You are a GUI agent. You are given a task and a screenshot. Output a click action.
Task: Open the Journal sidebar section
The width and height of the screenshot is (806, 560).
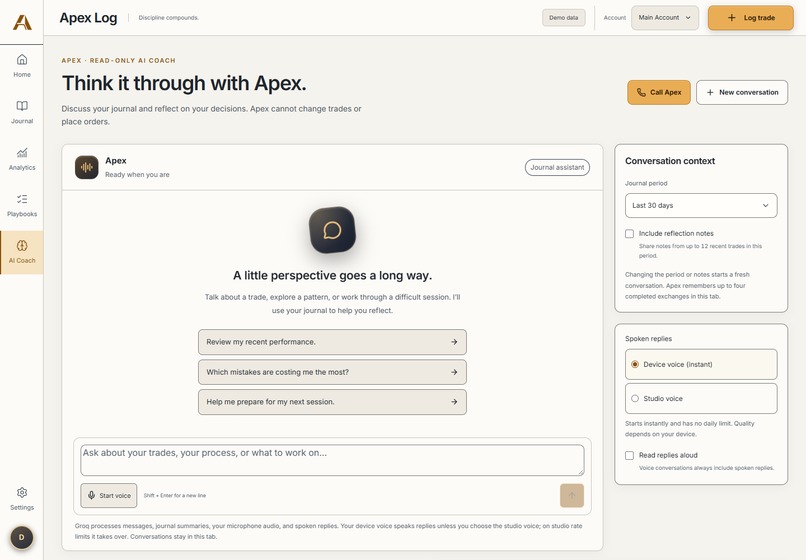[x=22, y=112]
